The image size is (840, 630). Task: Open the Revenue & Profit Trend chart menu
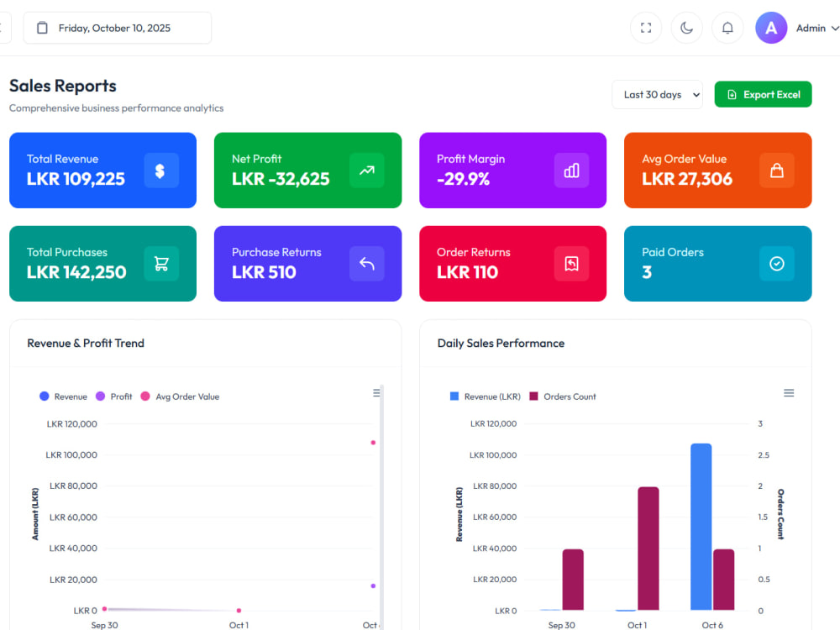[376, 392]
